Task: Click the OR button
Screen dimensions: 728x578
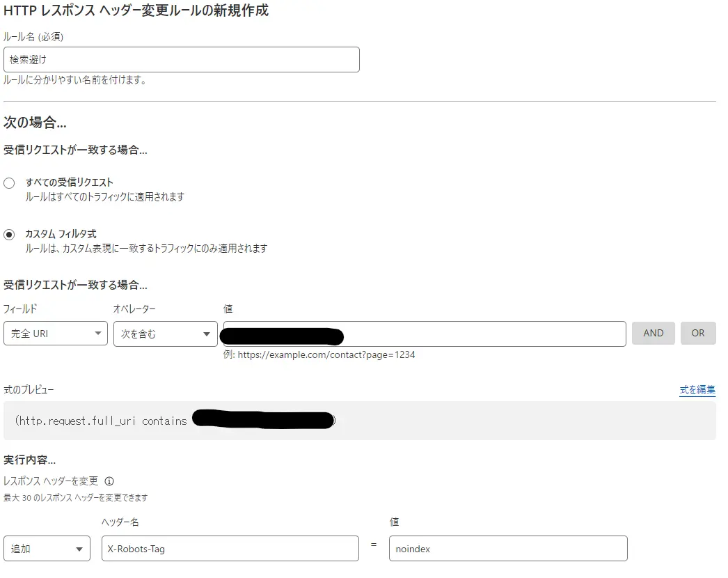Action: (x=698, y=333)
